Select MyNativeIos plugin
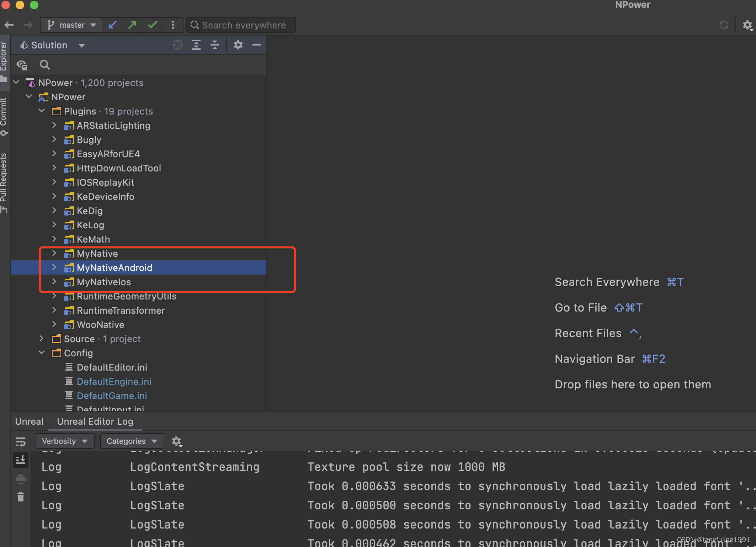Image resolution: width=756 pixels, height=547 pixels. coord(104,282)
